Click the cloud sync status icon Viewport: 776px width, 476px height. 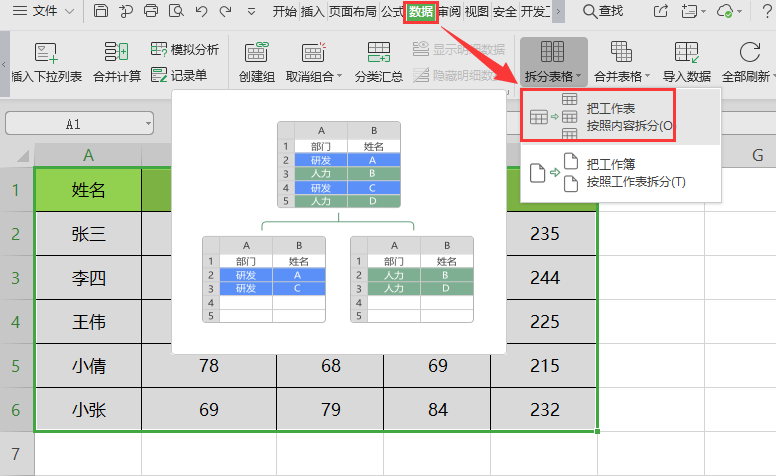726,11
